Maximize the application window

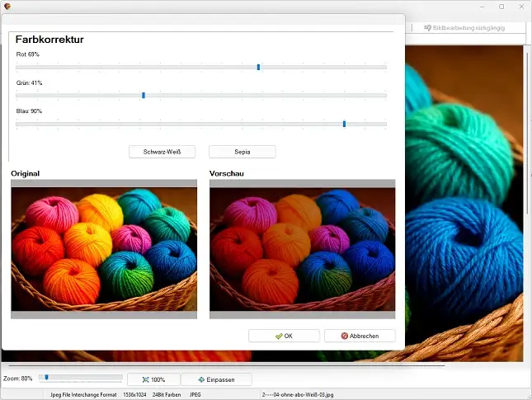pyautogui.click(x=501, y=7)
